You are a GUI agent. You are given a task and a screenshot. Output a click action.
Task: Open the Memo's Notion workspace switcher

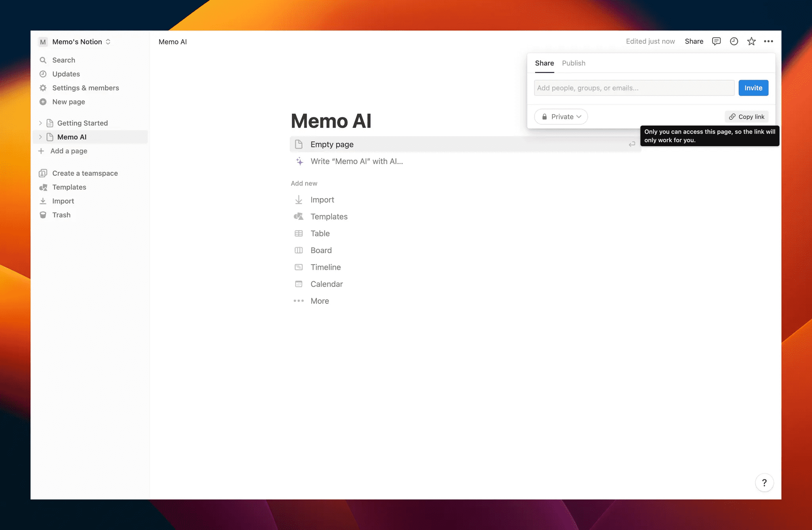(x=75, y=42)
